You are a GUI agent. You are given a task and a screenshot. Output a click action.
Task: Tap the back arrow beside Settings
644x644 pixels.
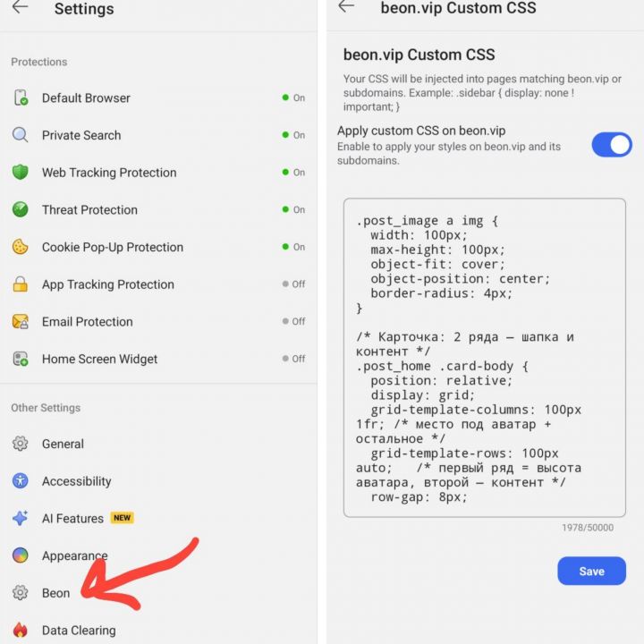point(20,7)
